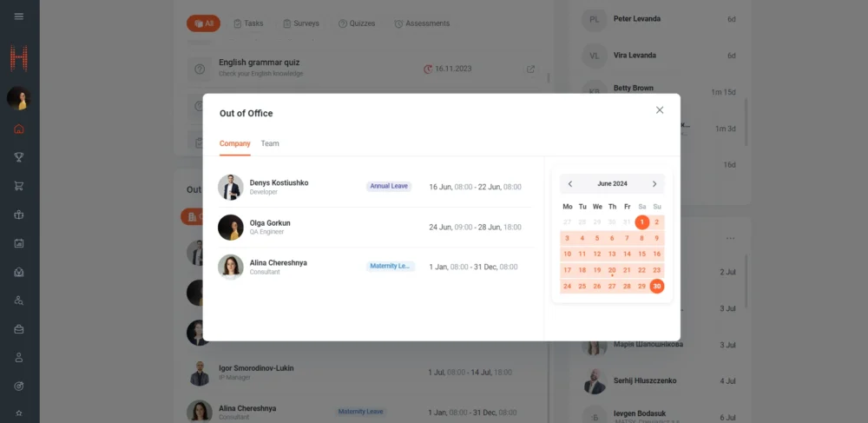The height and width of the screenshot is (423, 868).
Task: Click the Annual Leave badge
Action: pos(388,187)
